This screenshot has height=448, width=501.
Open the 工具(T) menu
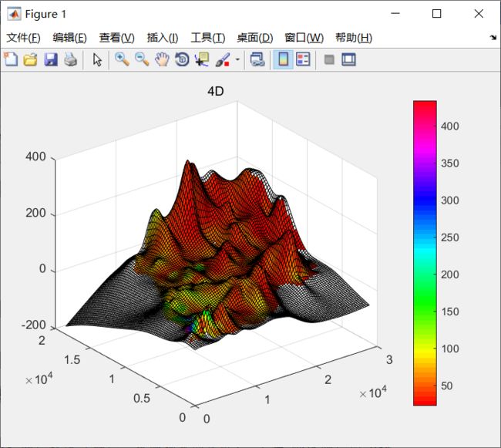[207, 38]
